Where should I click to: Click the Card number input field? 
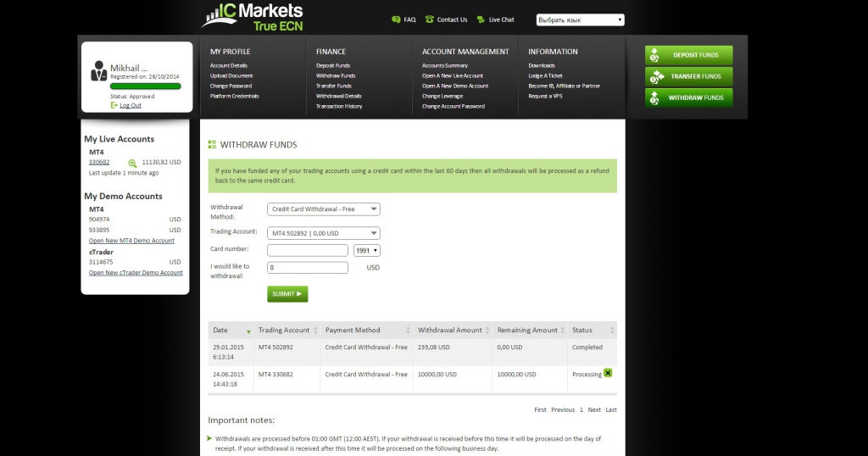click(308, 250)
